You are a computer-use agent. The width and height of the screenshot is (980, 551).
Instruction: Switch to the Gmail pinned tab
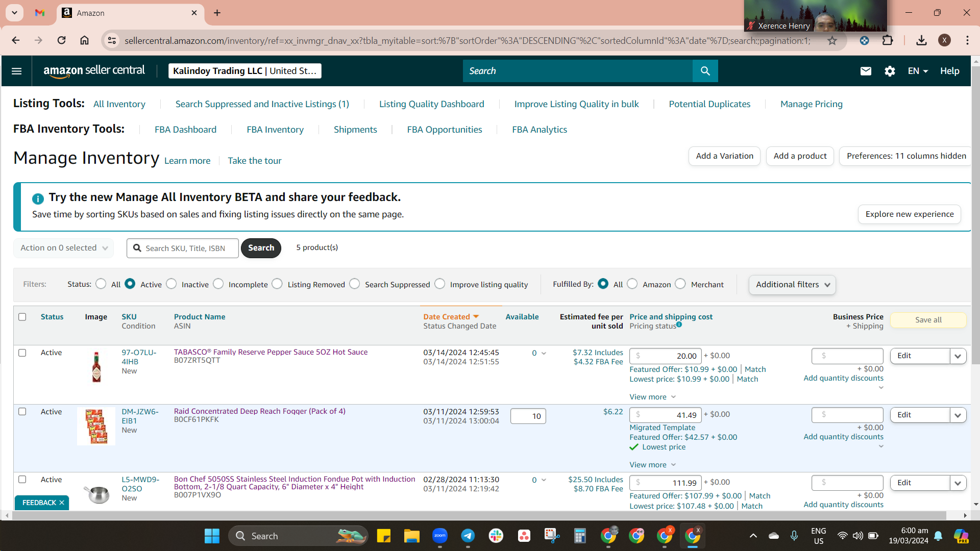click(40, 13)
